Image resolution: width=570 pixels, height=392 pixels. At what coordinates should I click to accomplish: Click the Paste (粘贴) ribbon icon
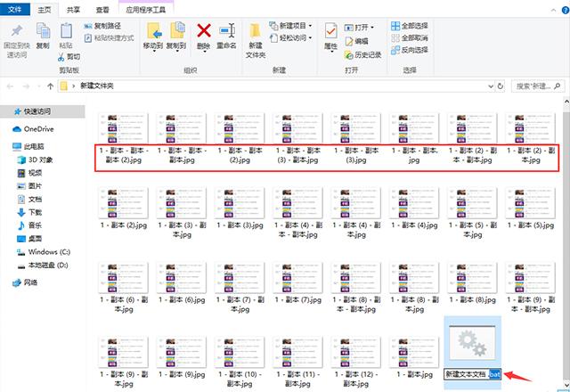66,31
